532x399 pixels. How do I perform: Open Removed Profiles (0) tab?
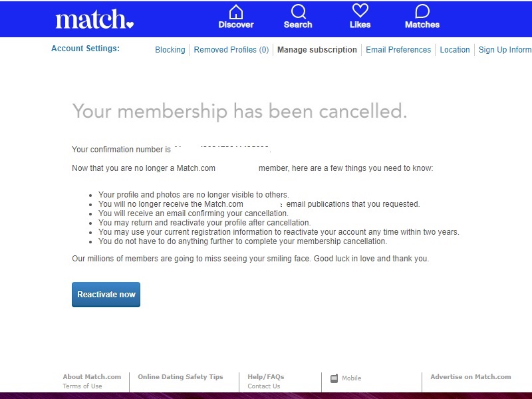coord(231,49)
